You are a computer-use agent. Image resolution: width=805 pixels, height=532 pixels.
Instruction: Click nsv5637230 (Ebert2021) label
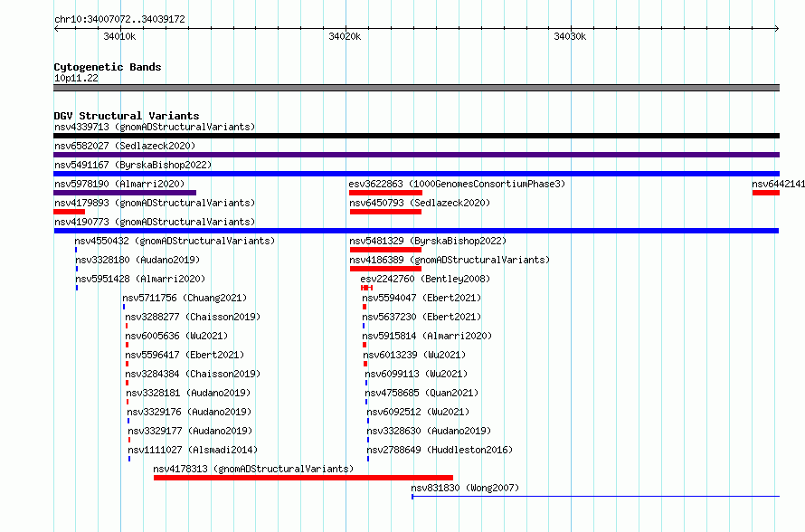(421, 317)
